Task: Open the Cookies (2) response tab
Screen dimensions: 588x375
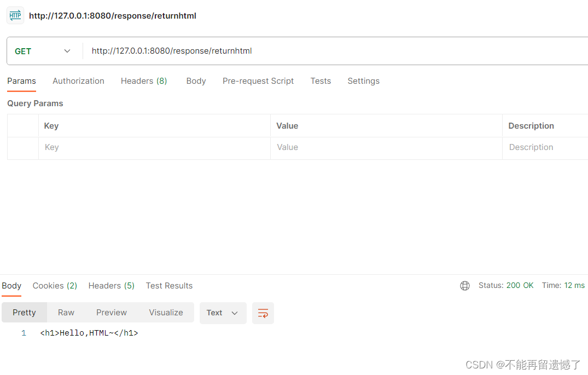Action: coord(55,286)
